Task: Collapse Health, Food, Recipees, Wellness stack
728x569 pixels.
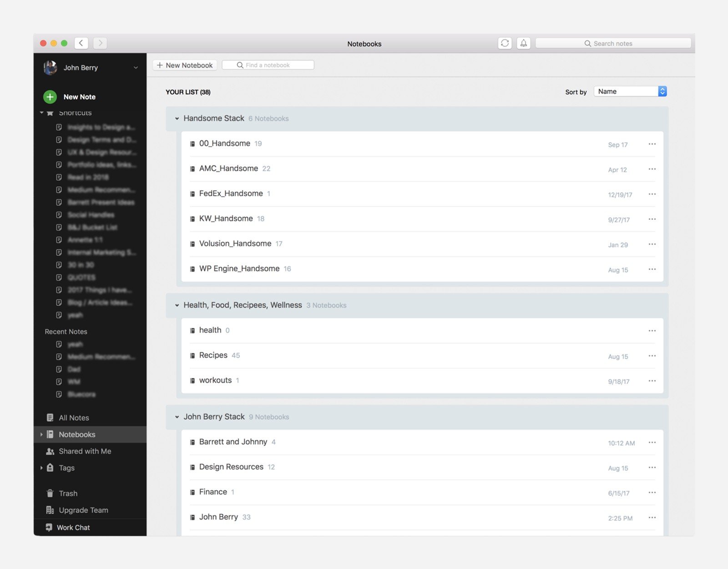Action: point(177,305)
